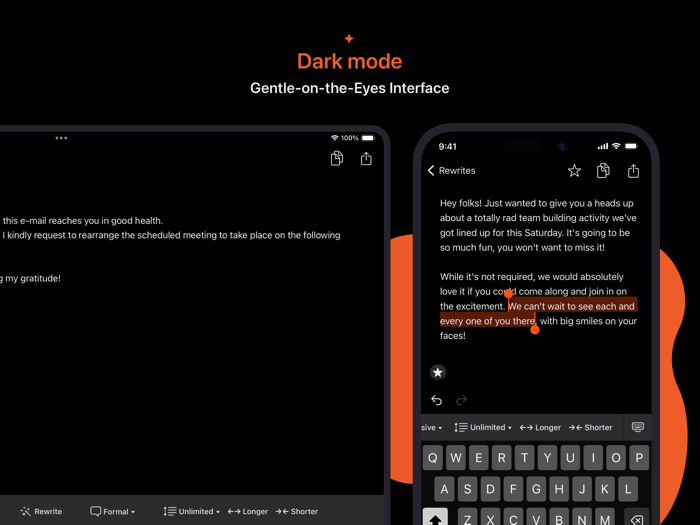Screen dimensions: 700x525
Task: Tap the 'my gratitude!' line on tablet
Action: (x=30, y=279)
